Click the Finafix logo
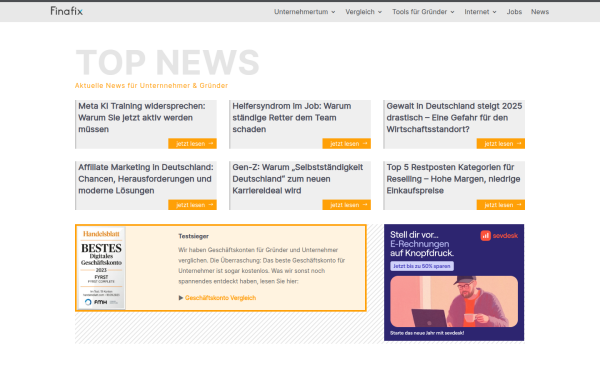The image size is (600, 375). 67,11
